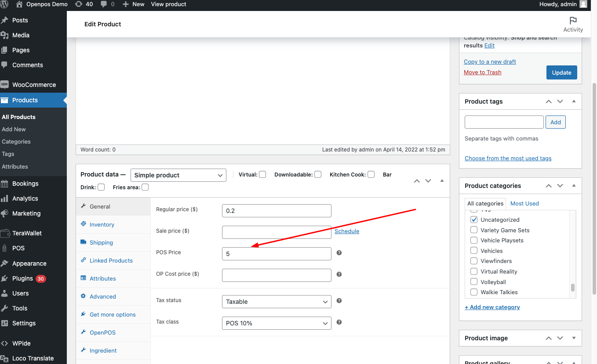Click the WordPress logo icon
The width and height of the screenshot is (597, 364).
tap(5, 4)
